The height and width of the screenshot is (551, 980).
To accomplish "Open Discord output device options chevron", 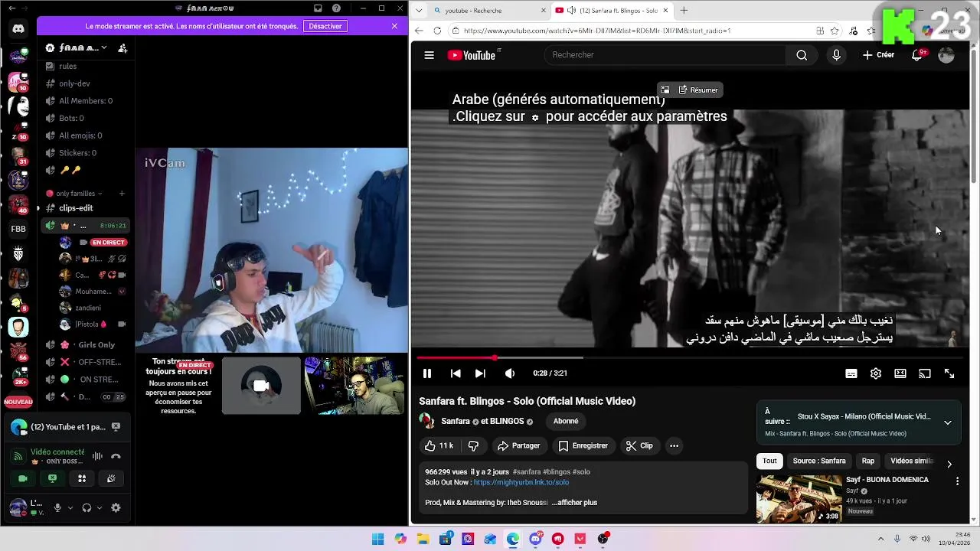I will tap(100, 507).
